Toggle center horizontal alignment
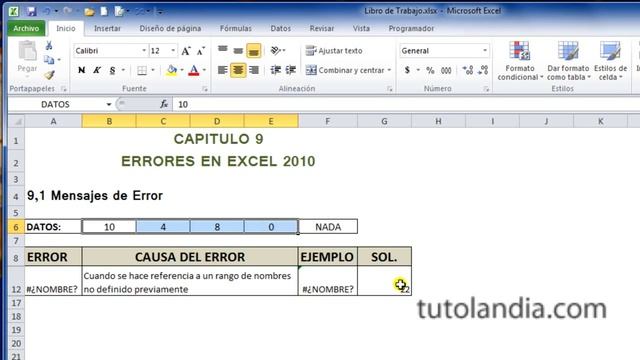This screenshot has height=360, width=640. pyautogui.click(x=238, y=70)
